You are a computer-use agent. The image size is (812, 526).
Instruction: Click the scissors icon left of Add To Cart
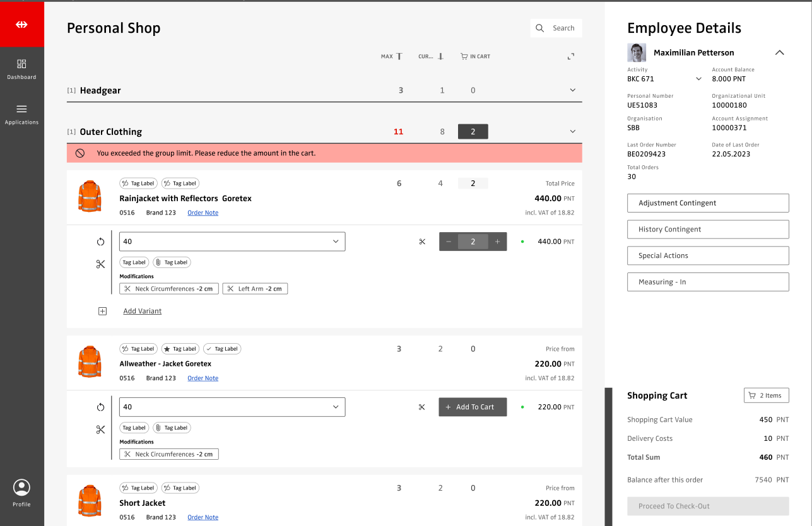click(422, 407)
